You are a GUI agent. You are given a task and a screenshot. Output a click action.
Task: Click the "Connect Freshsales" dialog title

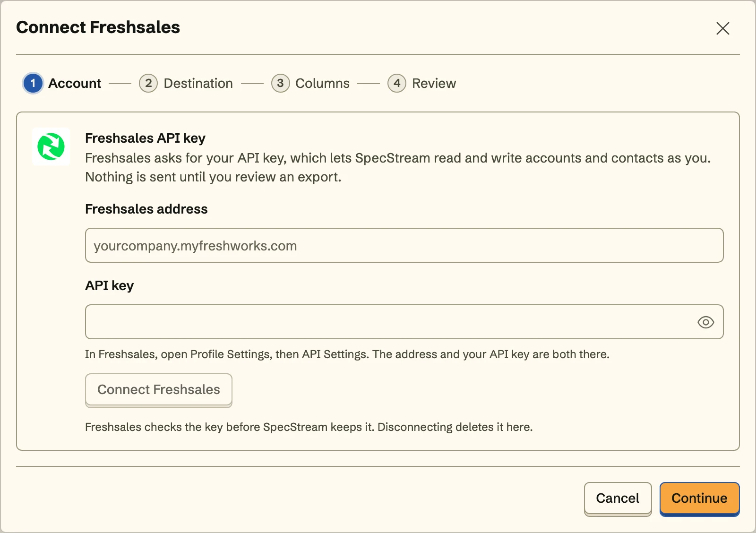[x=98, y=27]
